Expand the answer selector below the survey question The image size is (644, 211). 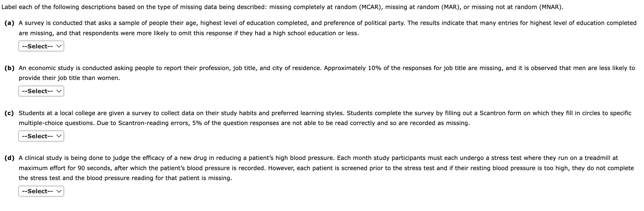pyautogui.click(x=41, y=46)
